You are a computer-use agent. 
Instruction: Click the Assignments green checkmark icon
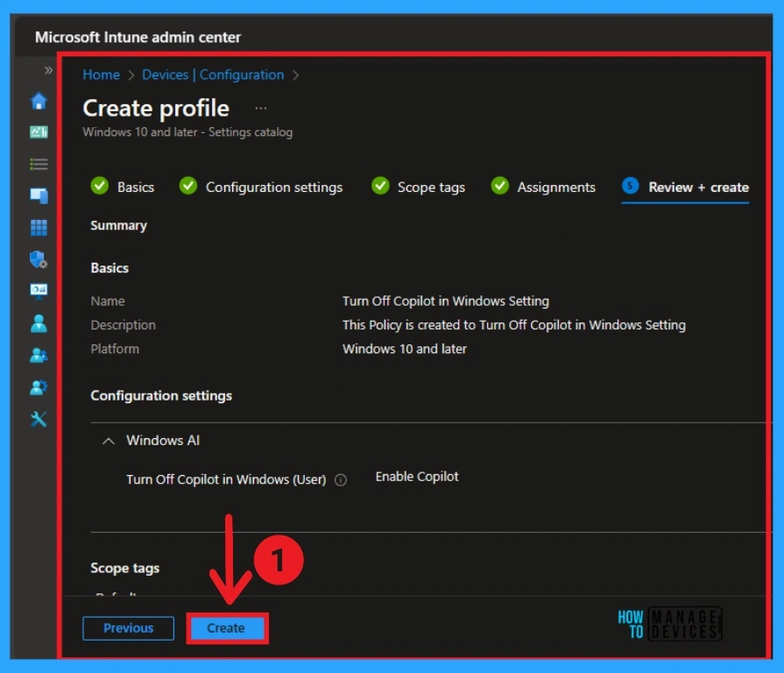499,186
